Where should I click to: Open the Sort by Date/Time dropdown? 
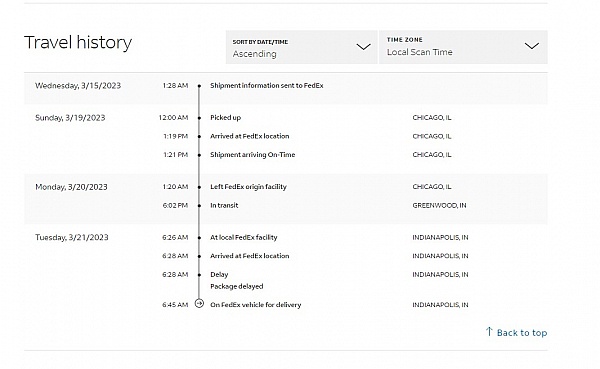click(x=302, y=47)
